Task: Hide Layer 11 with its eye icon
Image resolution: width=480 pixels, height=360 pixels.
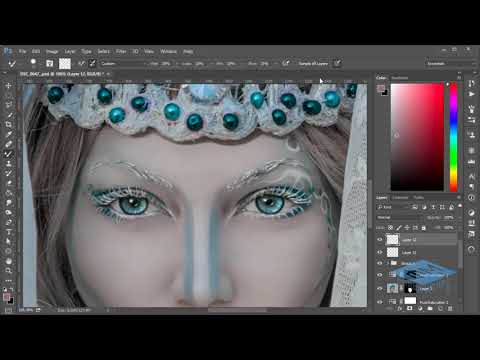Action: tap(380, 252)
